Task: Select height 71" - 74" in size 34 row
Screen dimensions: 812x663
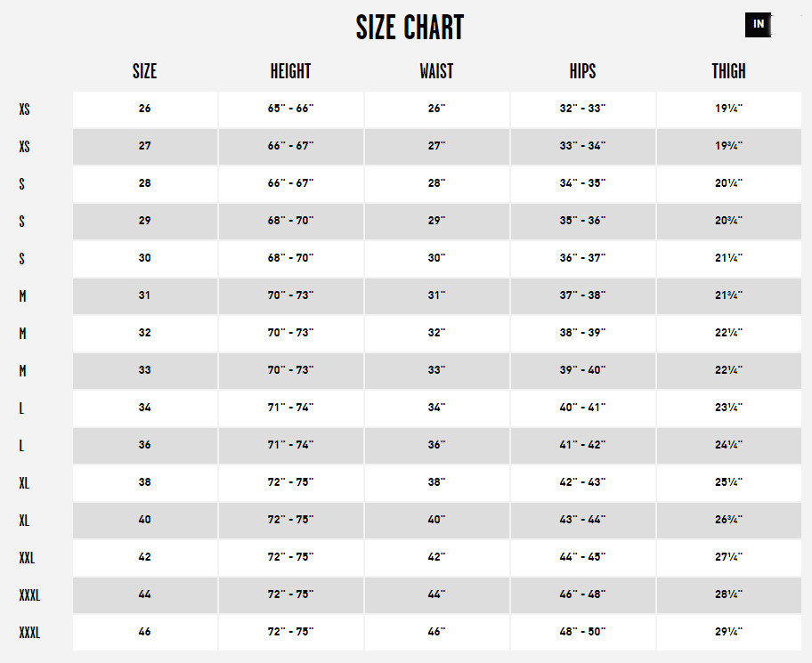Action: click(291, 408)
